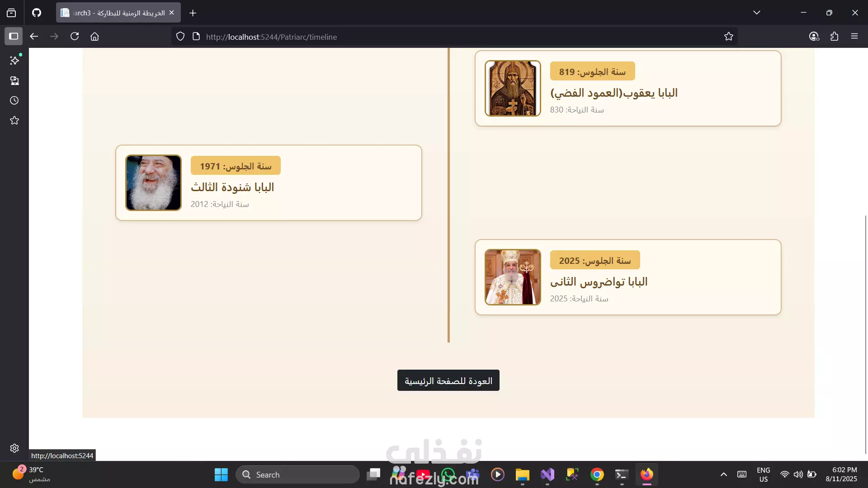Open Task View on the taskbar
The image size is (868, 488).
click(x=374, y=474)
